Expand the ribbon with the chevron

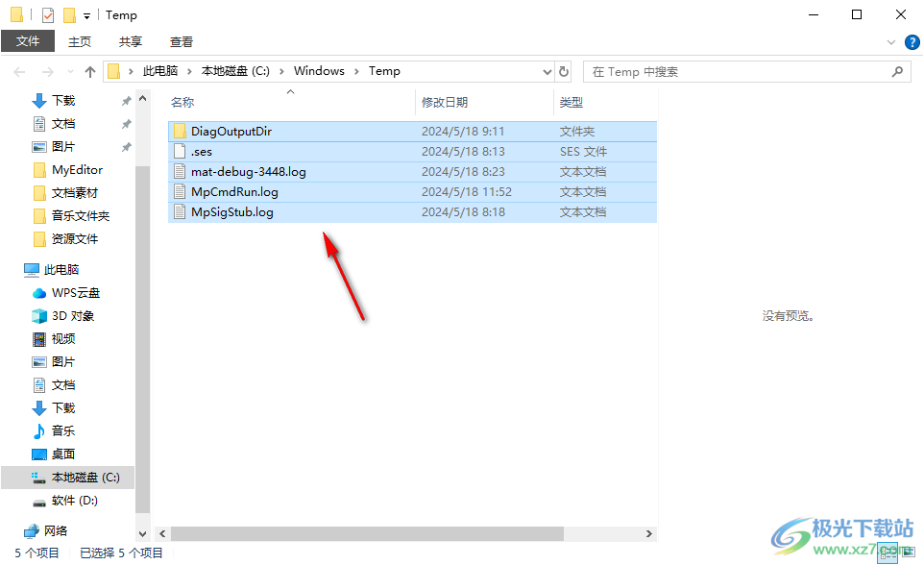(x=891, y=42)
